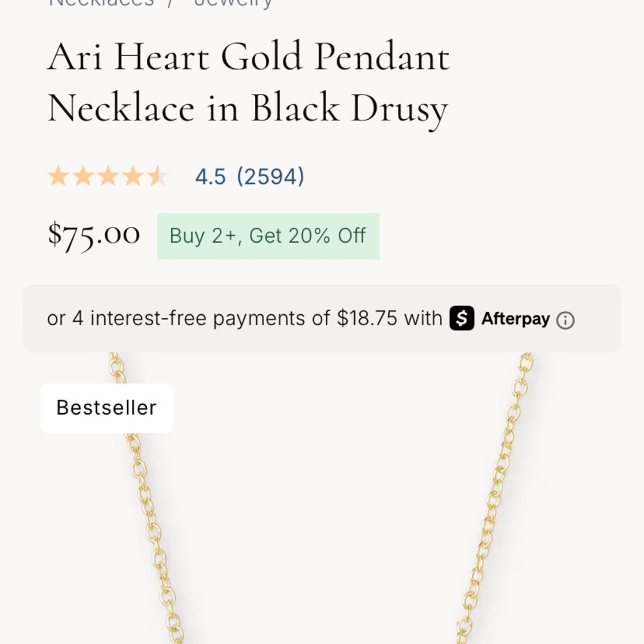Open the Jewelry breadcrumb link
Image resolution: width=644 pixels, height=644 pixels.
coord(235,5)
